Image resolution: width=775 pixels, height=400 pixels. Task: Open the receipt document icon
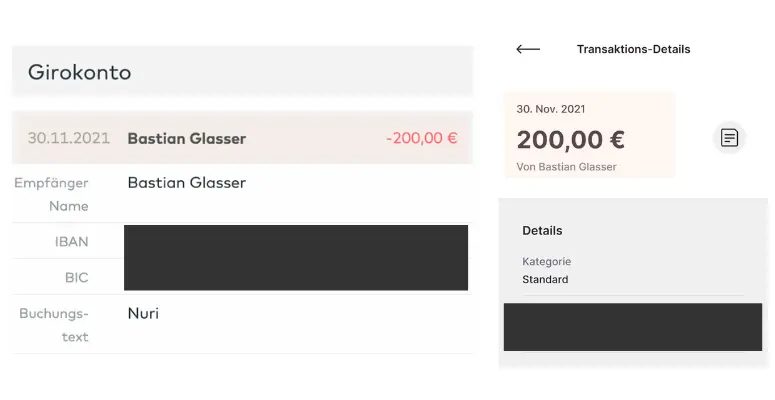[x=730, y=138]
